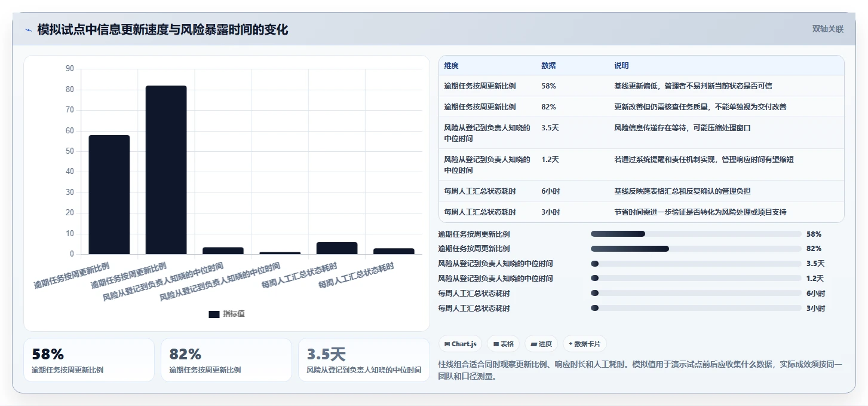
Task: Click the 82% cell in the table
Action: (548, 107)
